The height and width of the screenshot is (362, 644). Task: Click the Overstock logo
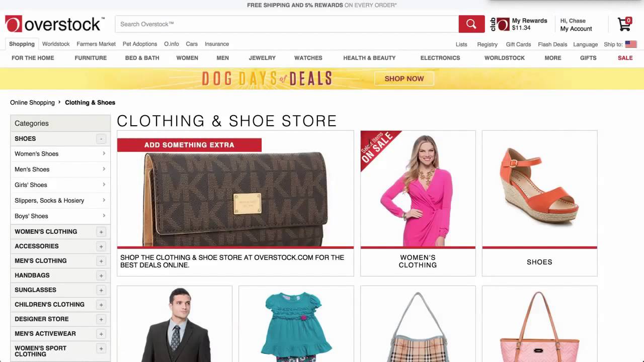(55, 24)
